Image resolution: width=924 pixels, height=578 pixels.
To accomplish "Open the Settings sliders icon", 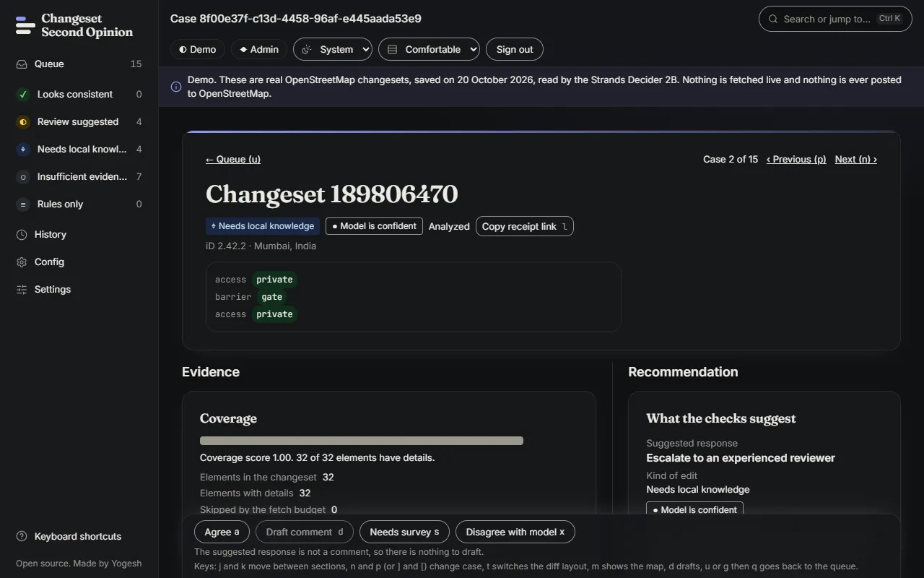I will (x=22, y=289).
